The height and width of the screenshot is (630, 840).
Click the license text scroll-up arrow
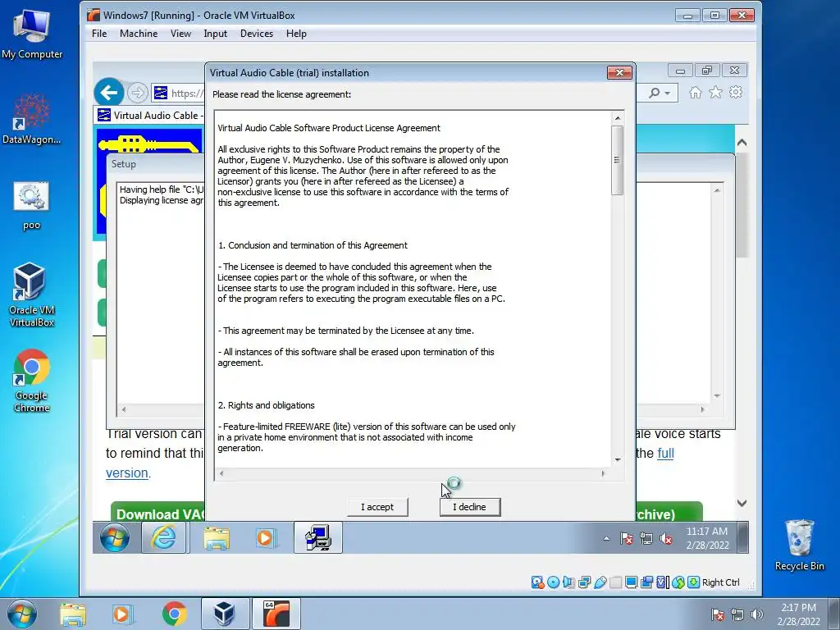(x=618, y=118)
